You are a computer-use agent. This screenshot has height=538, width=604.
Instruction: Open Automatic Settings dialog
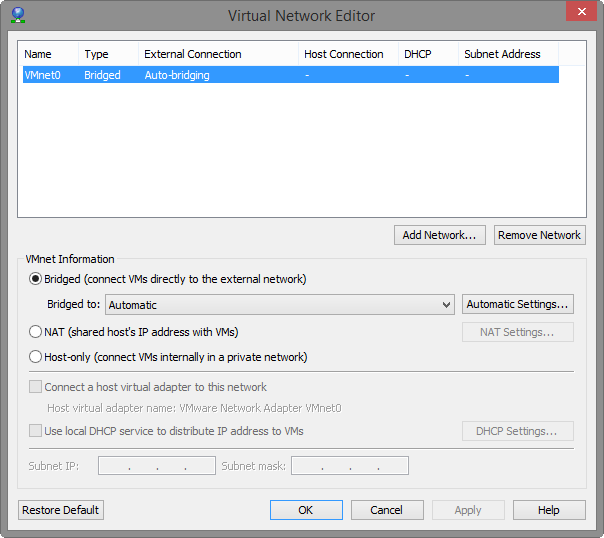[x=518, y=304]
